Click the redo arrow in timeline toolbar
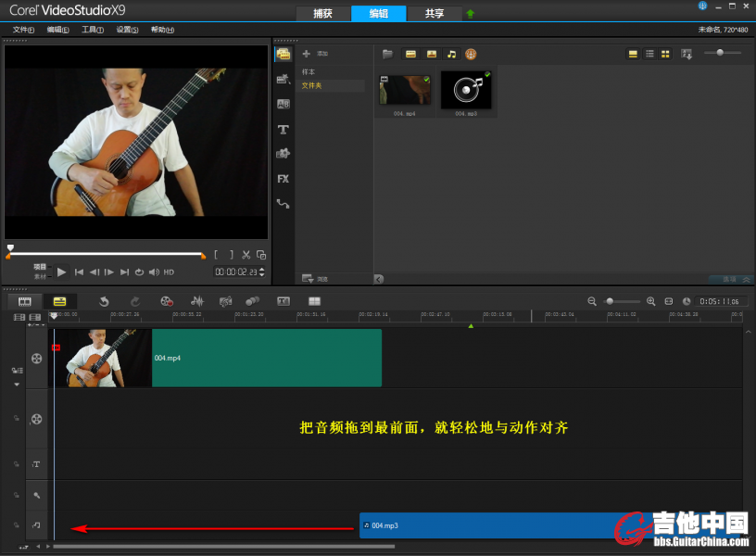The image size is (756, 556). [x=135, y=301]
